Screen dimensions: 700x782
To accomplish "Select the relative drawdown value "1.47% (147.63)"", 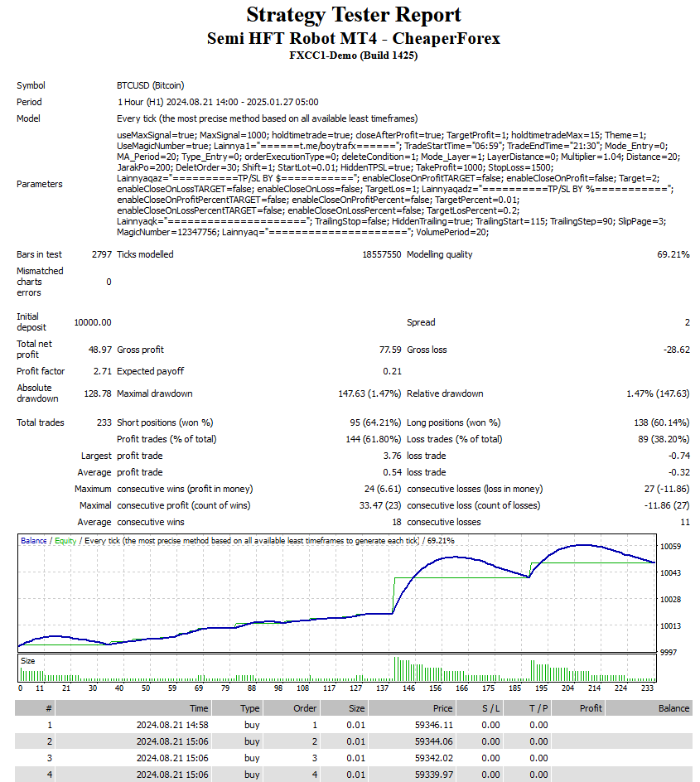I will point(658,393).
